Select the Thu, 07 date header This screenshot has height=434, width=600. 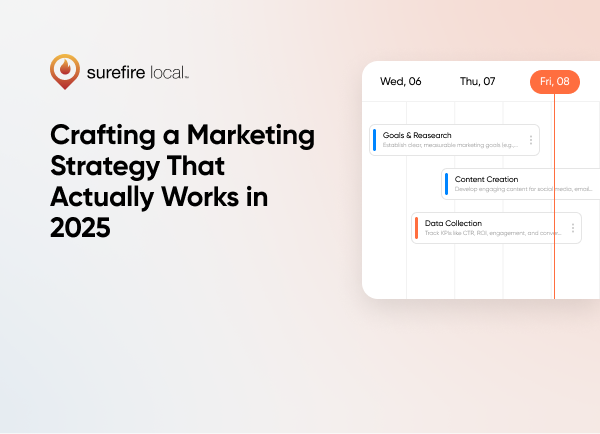478,82
